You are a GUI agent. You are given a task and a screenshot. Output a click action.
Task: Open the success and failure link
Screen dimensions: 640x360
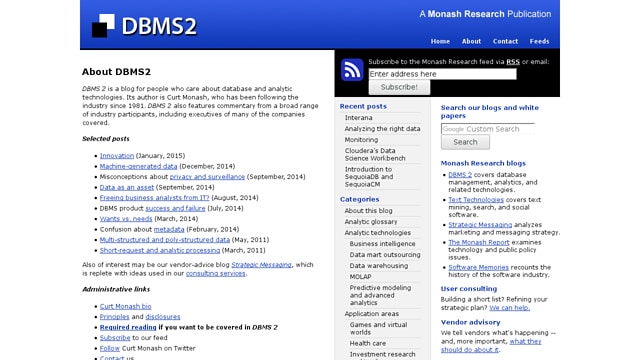(x=176, y=208)
